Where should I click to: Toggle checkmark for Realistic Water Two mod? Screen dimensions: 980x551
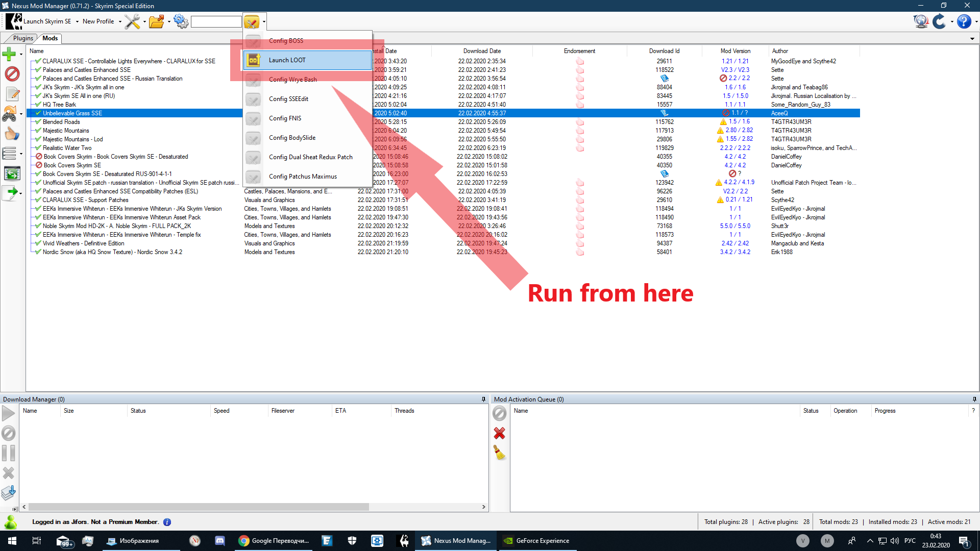tap(38, 148)
